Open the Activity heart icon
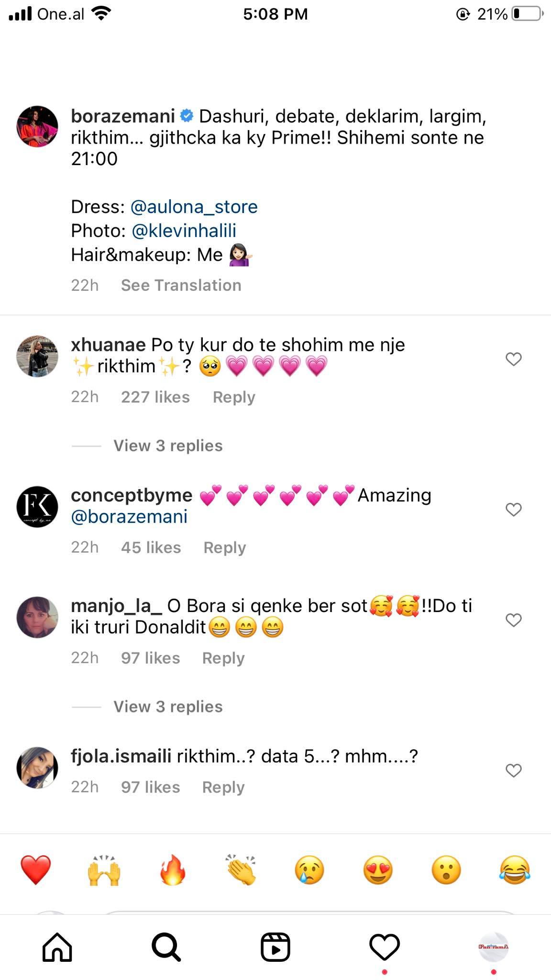 point(385,947)
